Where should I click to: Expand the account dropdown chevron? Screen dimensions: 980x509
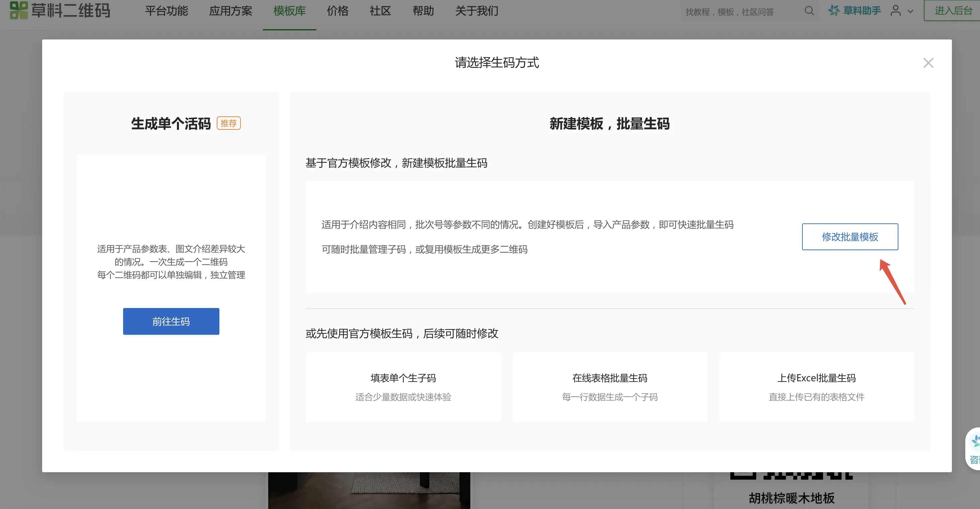coord(910,11)
